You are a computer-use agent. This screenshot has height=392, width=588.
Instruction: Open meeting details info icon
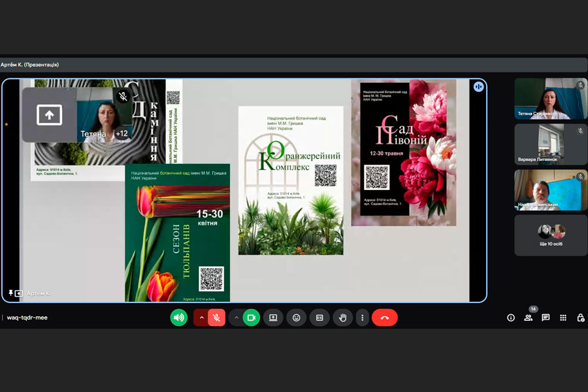511,318
